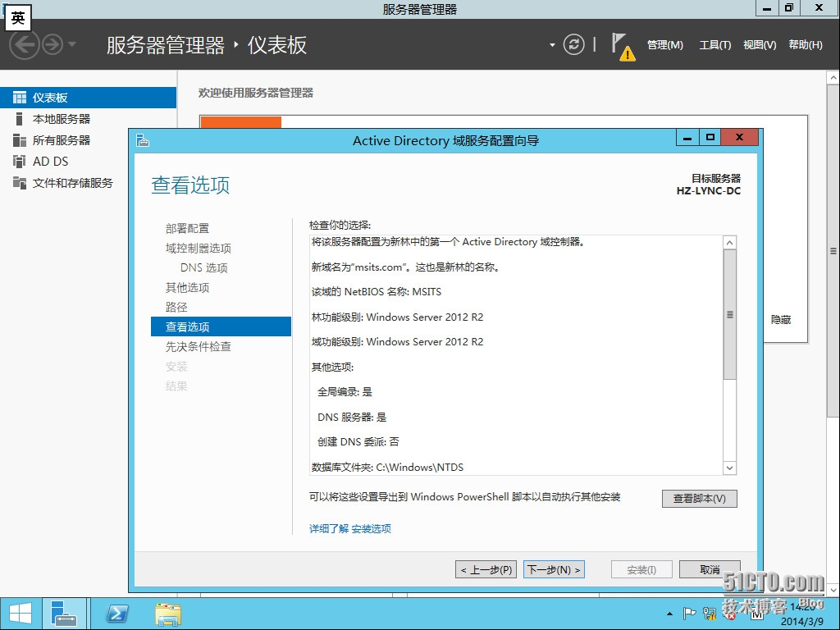The width and height of the screenshot is (840, 630).
Task: Click the line 创建 DNS 委派: 否
Action: pyautogui.click(x=358, y=442)
